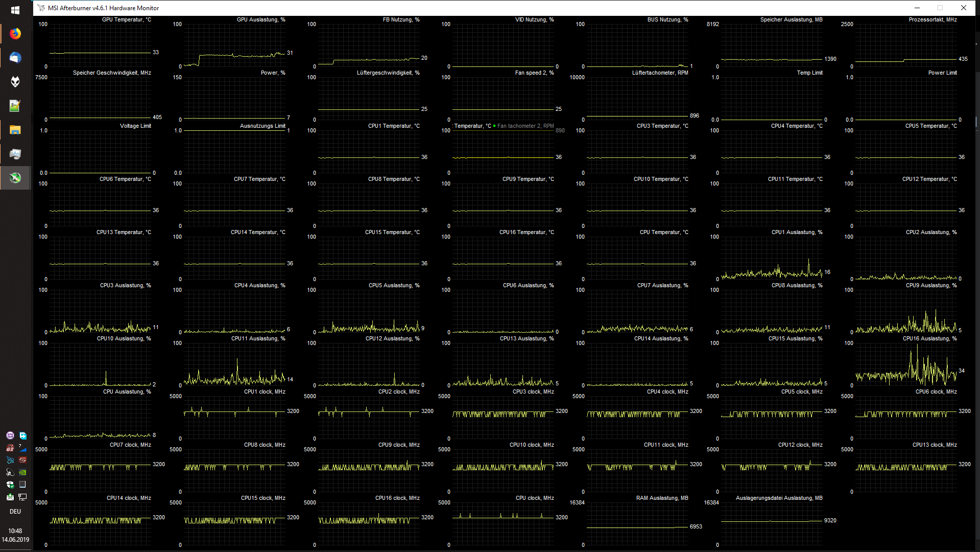Open foobar2000 from the taskbar
The image size is (980, 552).
15,82
